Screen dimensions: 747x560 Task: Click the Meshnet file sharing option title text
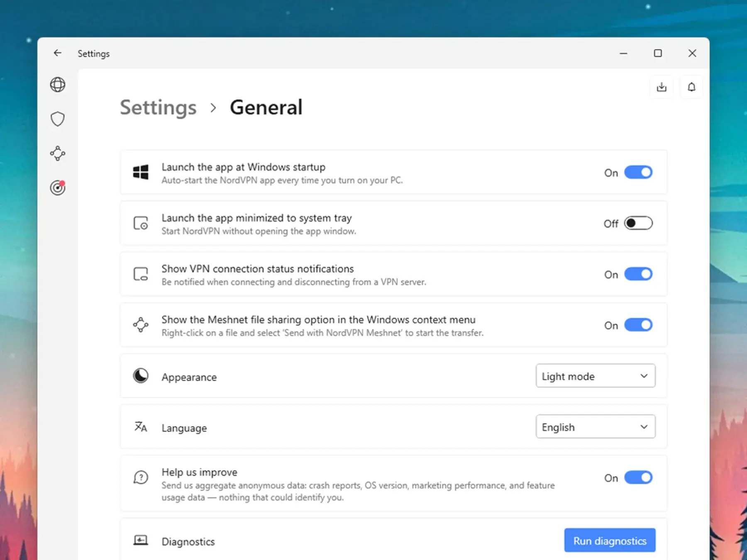[x=319, y=320]
